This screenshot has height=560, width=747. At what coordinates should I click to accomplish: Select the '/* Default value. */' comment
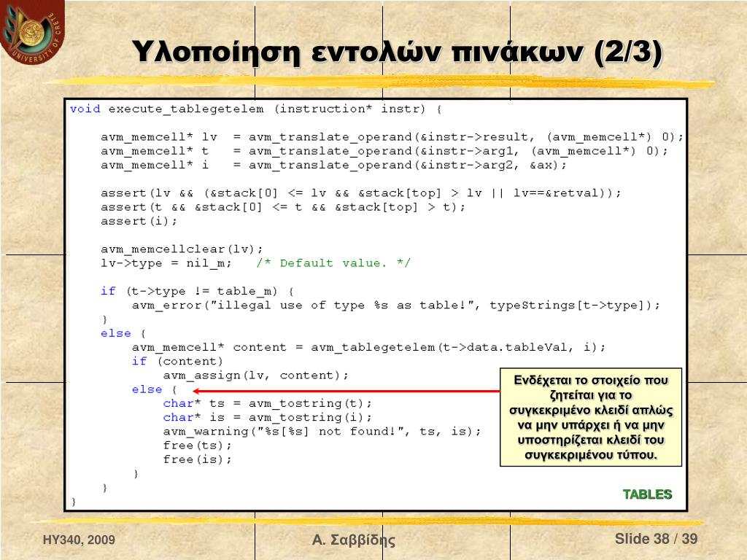[x=333, y=263]
